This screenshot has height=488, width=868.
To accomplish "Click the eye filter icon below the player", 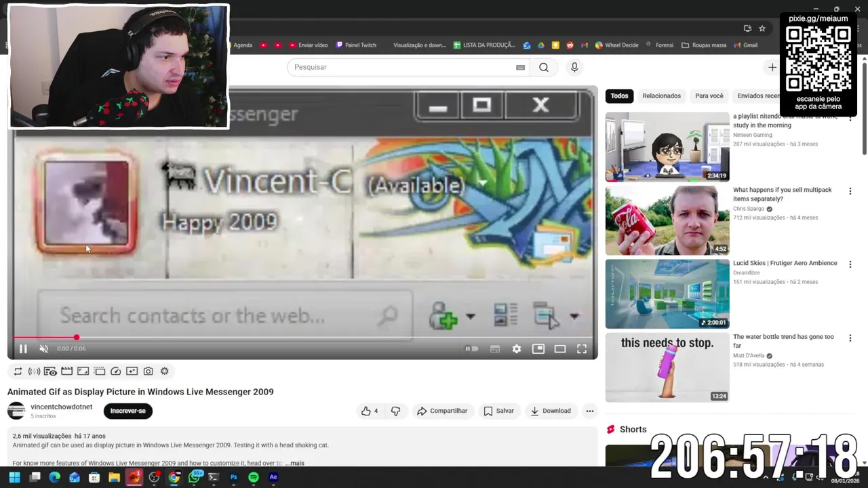I will point(50,371).
